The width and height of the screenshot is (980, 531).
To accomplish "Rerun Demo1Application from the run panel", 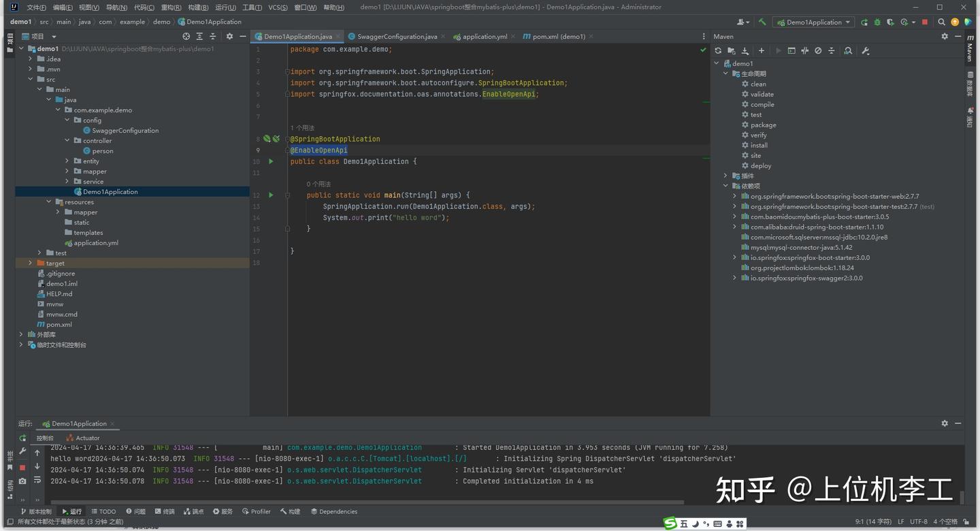I will (22, 438).
